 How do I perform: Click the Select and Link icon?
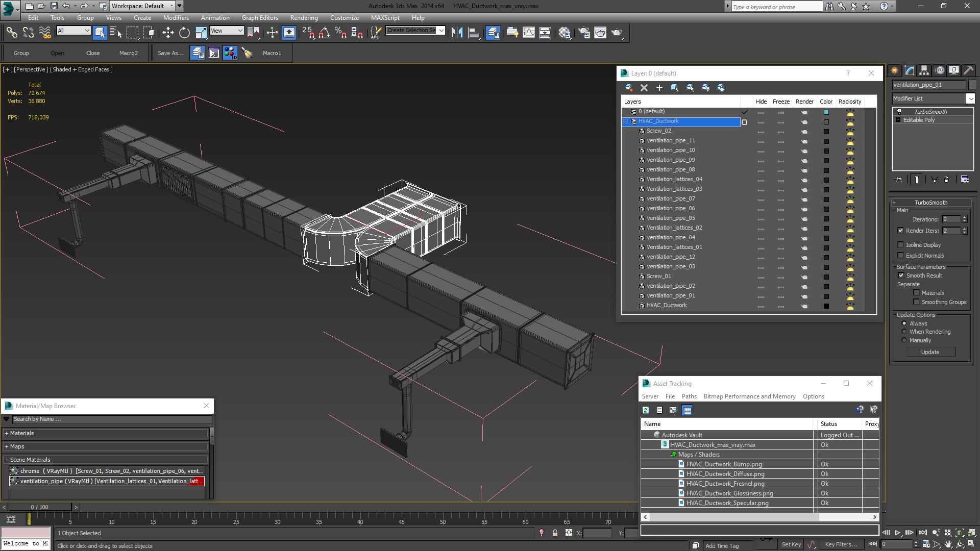pyautogui.click(x=12, y=33)
